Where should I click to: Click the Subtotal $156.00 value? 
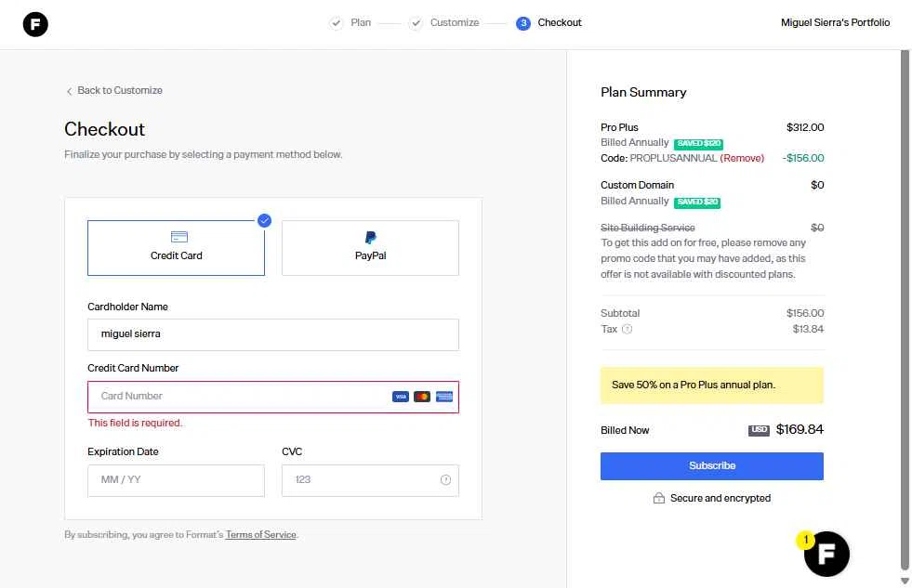pyautogui.click(x=805, y=313)
